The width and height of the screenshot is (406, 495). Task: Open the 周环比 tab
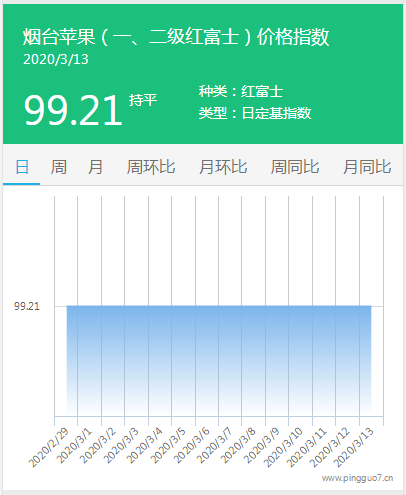pos(151,167)
